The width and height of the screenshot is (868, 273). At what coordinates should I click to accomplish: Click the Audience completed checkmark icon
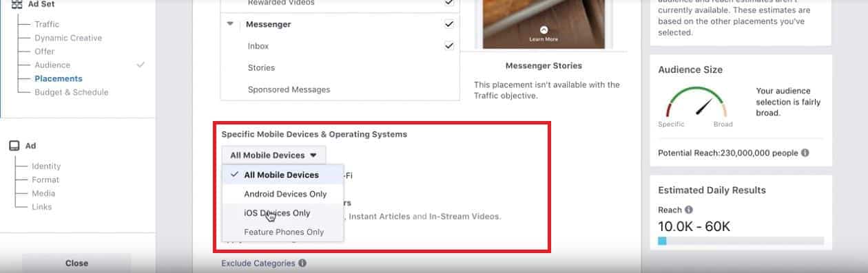(141, 65)
